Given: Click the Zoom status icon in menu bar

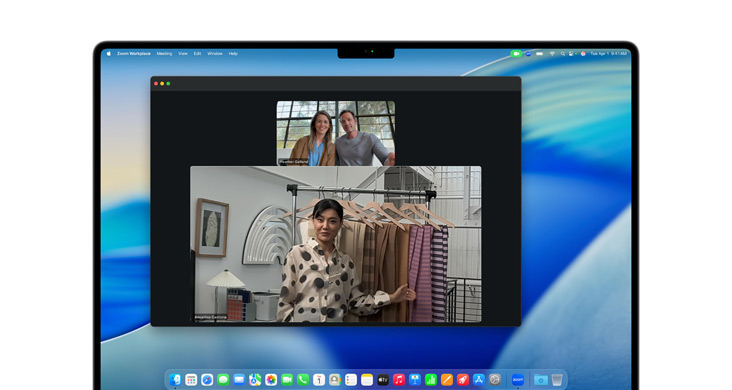Looking at the screenshot, I should [528, 54].
